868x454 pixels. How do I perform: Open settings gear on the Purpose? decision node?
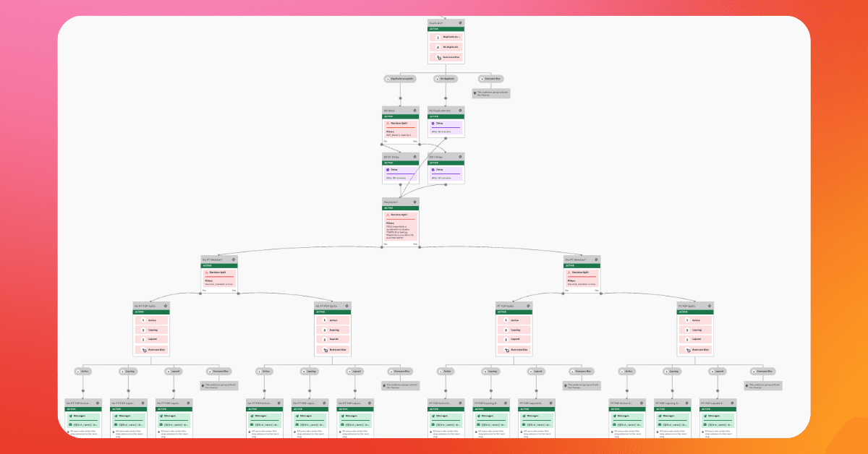click(414, 202)
